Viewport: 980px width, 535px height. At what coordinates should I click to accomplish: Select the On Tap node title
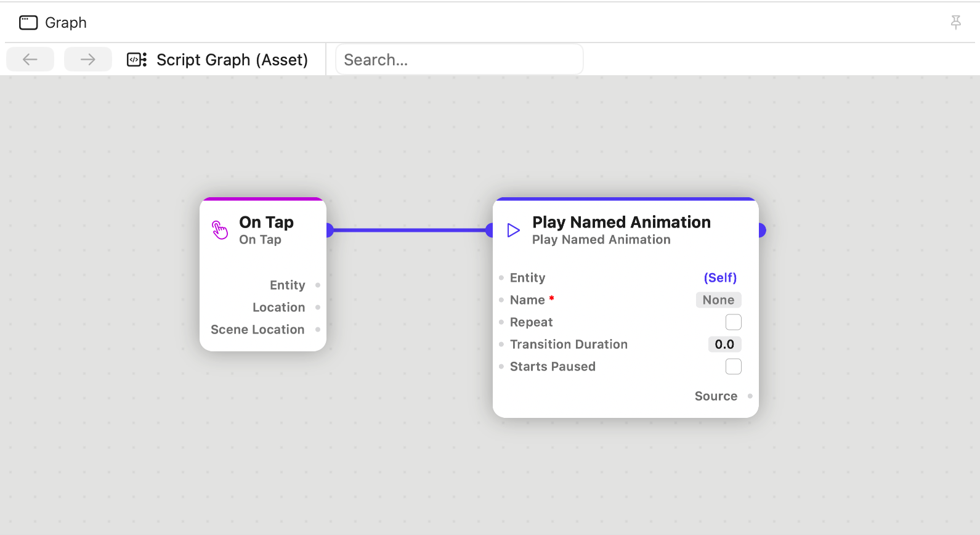pos(267,222)
